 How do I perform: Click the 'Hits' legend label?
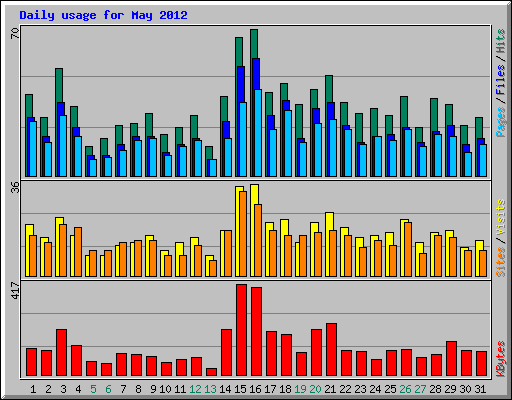pos(501,41)
